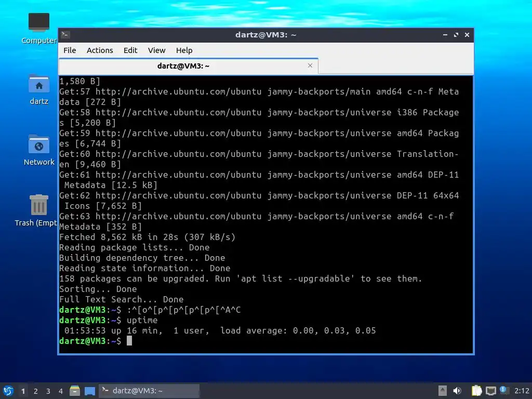
Task: Click the update notification tray icon
Action: pos(504,391)
